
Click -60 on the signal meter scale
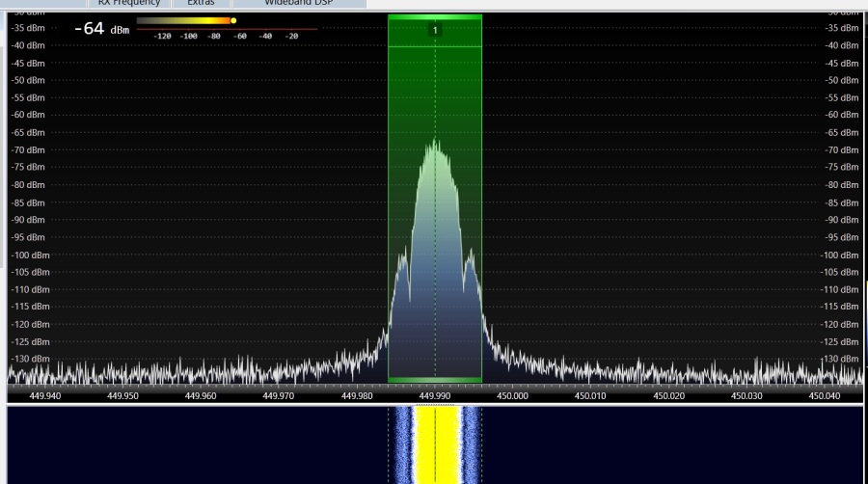[240, 36]
